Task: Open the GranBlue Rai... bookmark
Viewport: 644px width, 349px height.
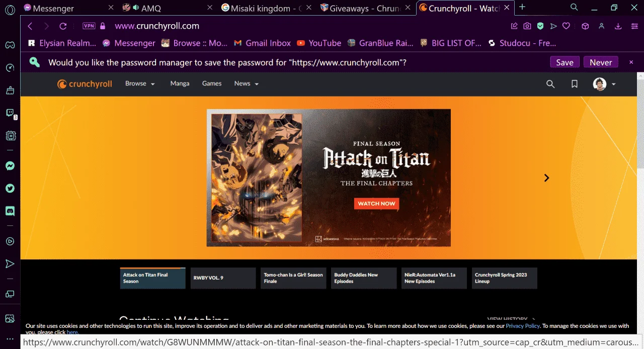Action: pyautogui.click(x=380, y=43)
